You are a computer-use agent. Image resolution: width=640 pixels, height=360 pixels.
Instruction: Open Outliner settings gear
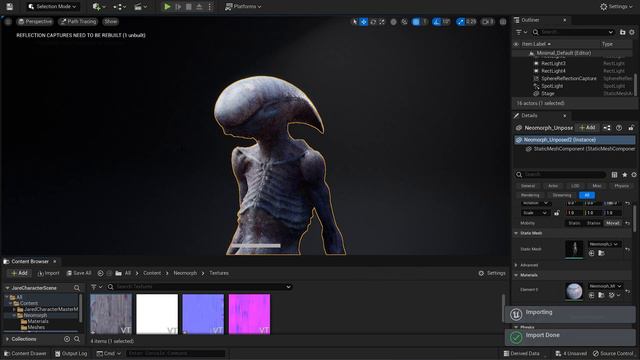click(x=632, y=32)
